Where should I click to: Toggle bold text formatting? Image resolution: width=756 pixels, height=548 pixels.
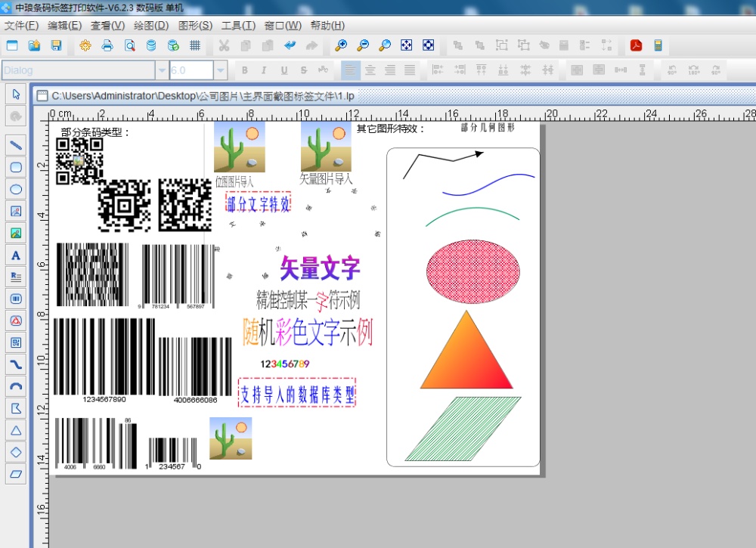click(x=244, y=70)
